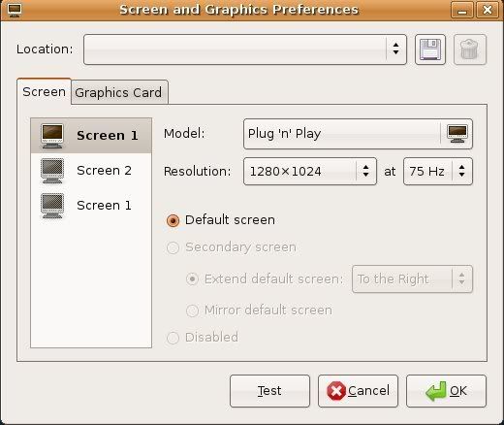504x425 pixels.
Task: Select the Secondary screen radio button
Action: pos(173,247)
